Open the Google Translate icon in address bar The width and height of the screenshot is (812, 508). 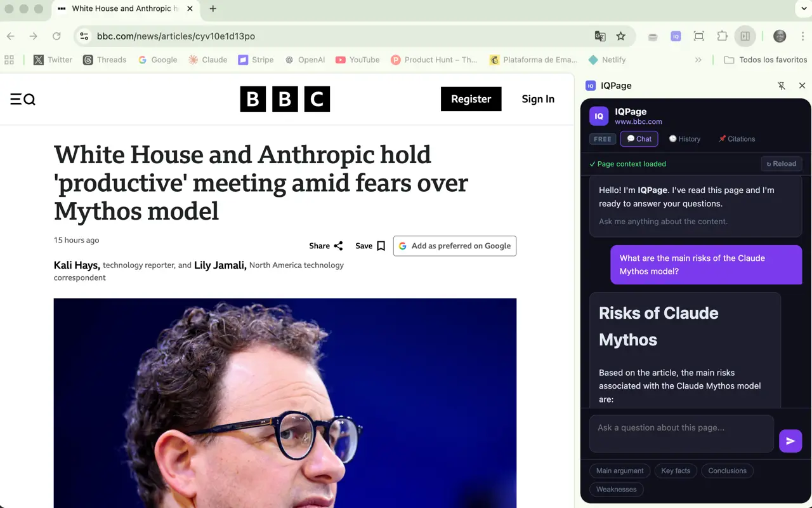pyautogui.click(x=600, y=36)
